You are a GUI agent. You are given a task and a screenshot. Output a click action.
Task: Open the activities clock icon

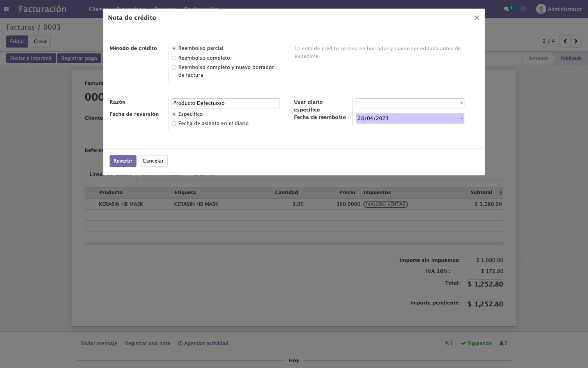click(523, 9)
